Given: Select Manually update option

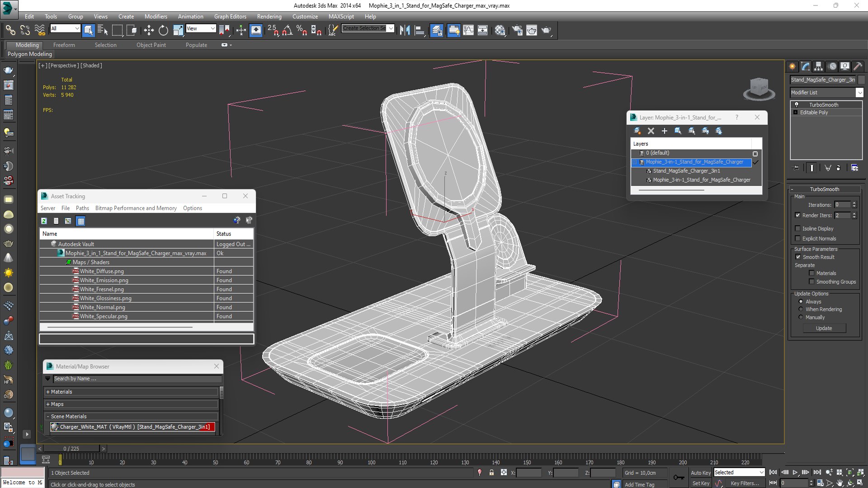Looking at the screenshot, I should pos(801,317).
